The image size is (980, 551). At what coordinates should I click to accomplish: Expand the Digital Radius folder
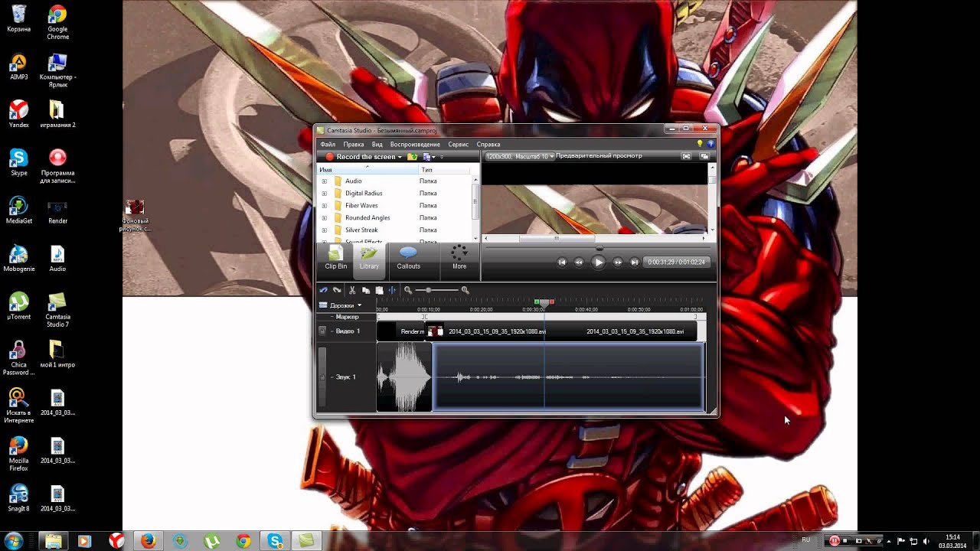pyautogui.click(x=324, y=194)
